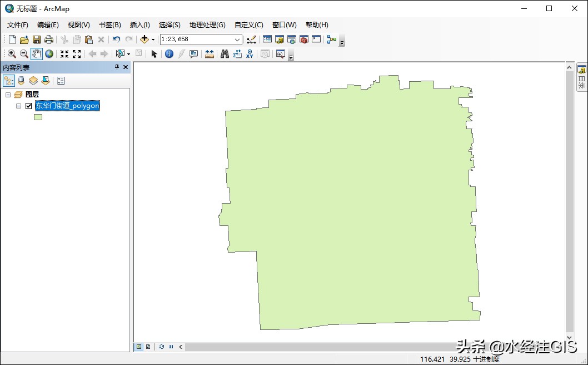Switch to Layout View button
588x365 pixels.
coord(148,347)
